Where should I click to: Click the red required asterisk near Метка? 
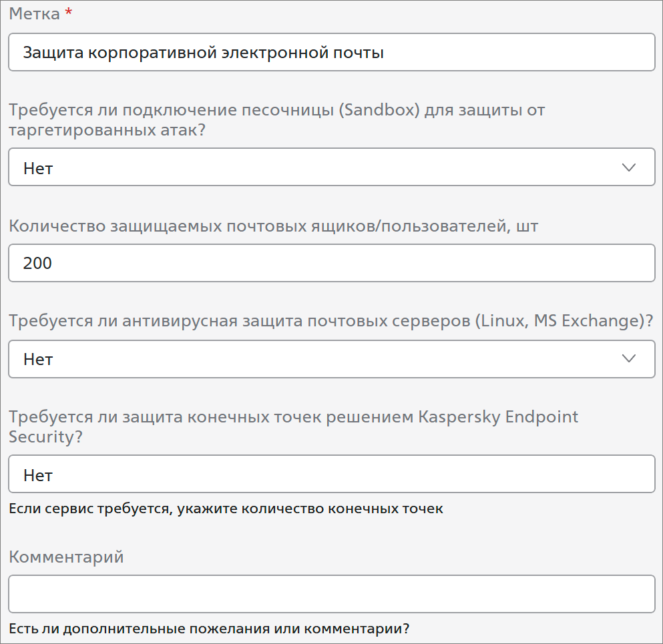(69, 12)
